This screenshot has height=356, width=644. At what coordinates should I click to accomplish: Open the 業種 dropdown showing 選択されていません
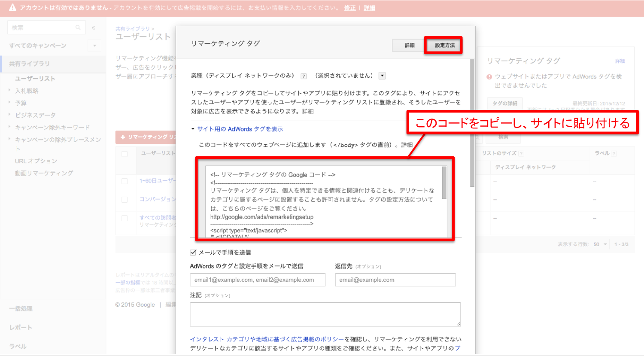point(382,76)
